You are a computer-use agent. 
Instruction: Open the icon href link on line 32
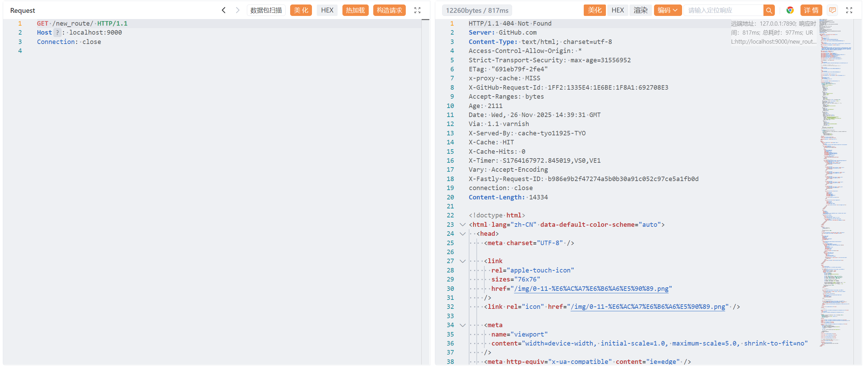648,307
